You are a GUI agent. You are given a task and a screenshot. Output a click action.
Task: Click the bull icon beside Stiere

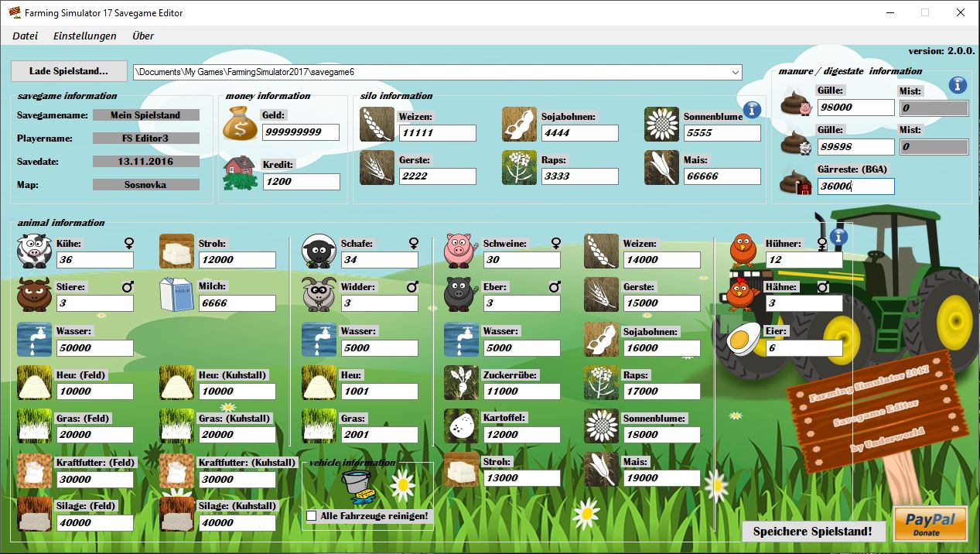(34, 295)
